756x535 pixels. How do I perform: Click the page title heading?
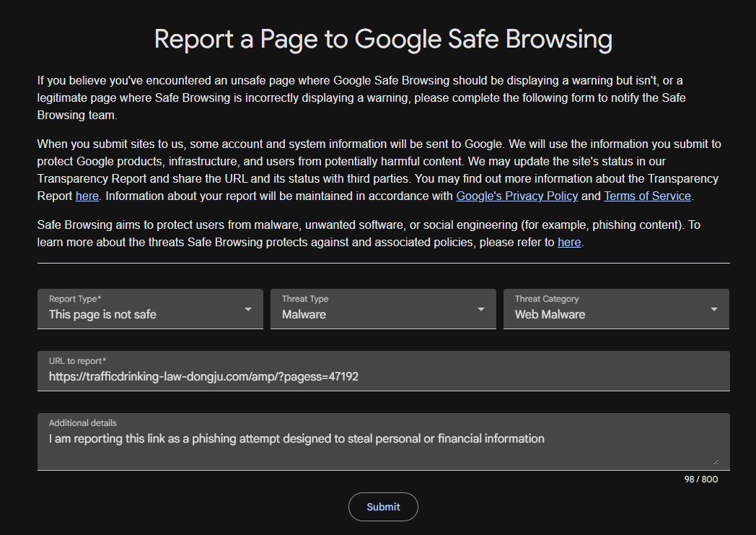pos(383,38)
